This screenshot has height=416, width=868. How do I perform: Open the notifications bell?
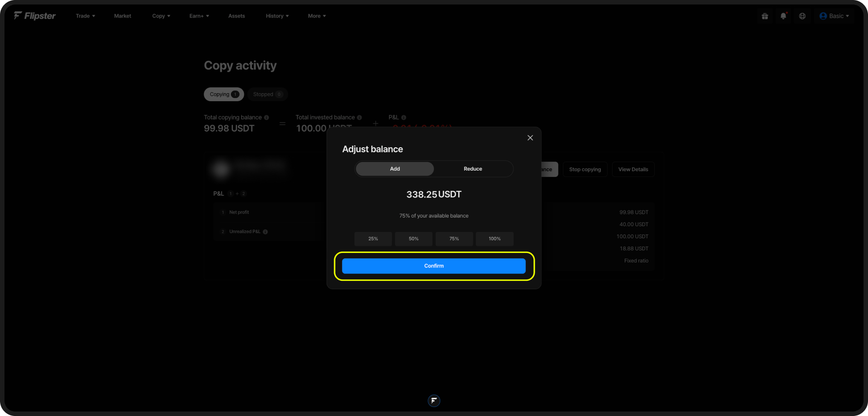[783, 16]
